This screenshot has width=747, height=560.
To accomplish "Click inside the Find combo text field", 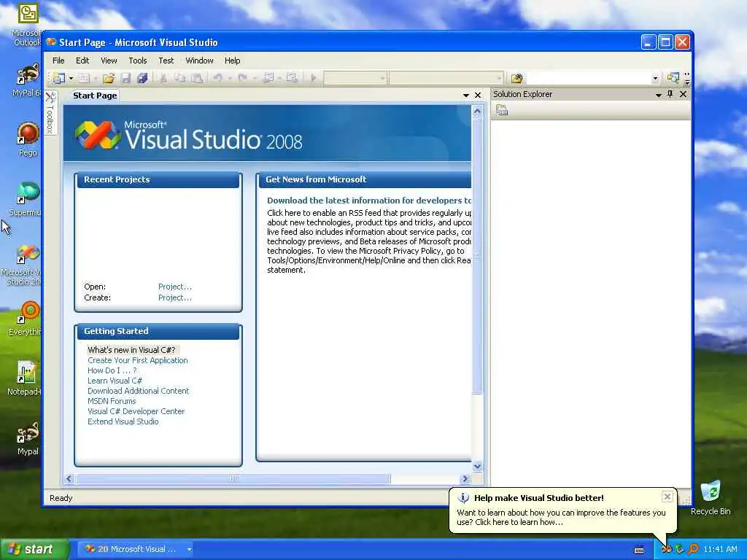I will point(588,78).
